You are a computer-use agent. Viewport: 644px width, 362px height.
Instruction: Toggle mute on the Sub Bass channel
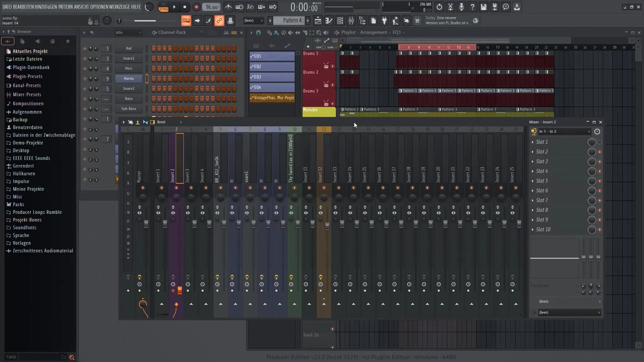pos(85,108)
